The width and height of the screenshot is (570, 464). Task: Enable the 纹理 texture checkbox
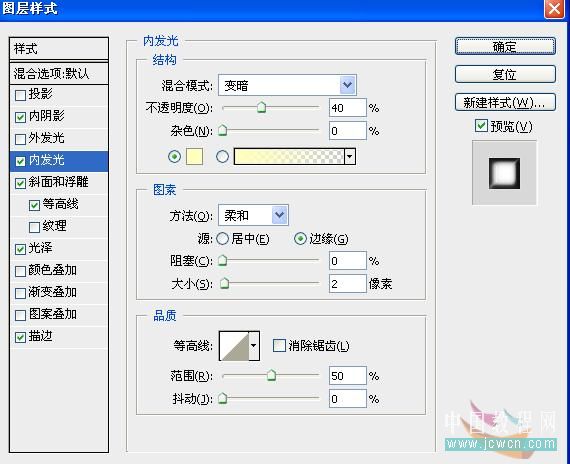click(34, 227)
